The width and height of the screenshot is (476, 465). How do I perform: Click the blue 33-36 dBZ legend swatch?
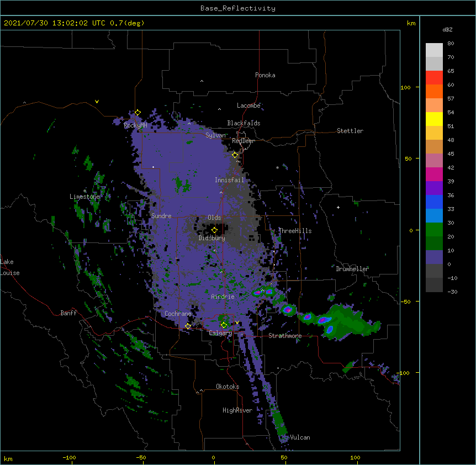pyautogui.click(x=434, y=202)
